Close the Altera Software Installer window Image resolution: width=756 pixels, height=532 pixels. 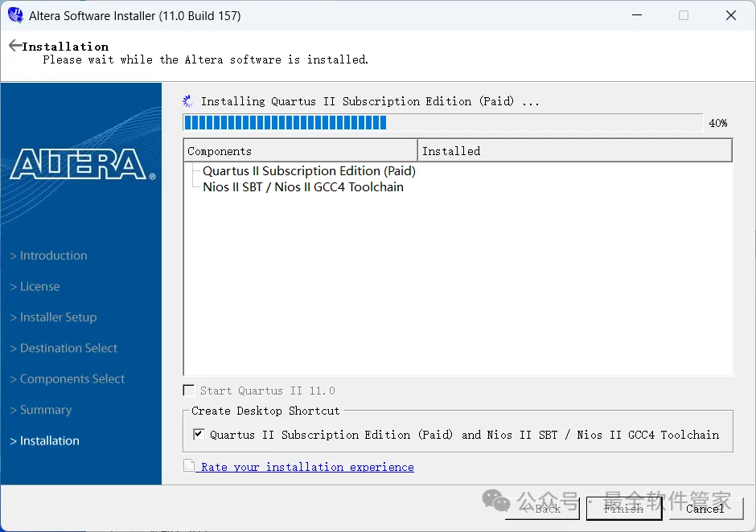[x=731, y=15]
